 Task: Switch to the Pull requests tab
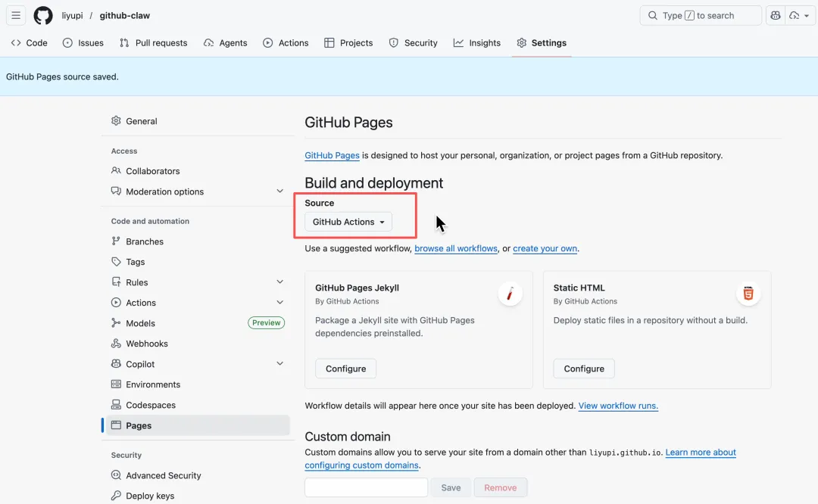[x=153, y=43]
